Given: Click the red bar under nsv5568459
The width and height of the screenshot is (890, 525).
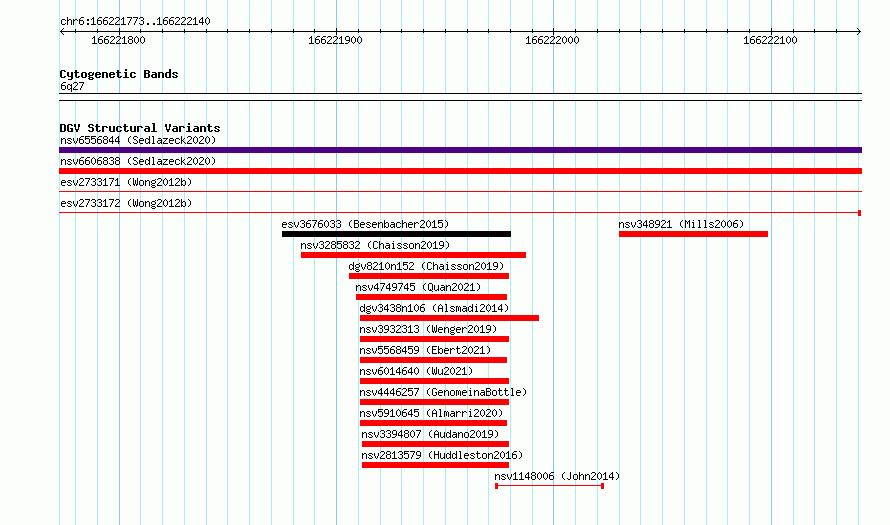Looking at the screenshot, I should point(433,360).
